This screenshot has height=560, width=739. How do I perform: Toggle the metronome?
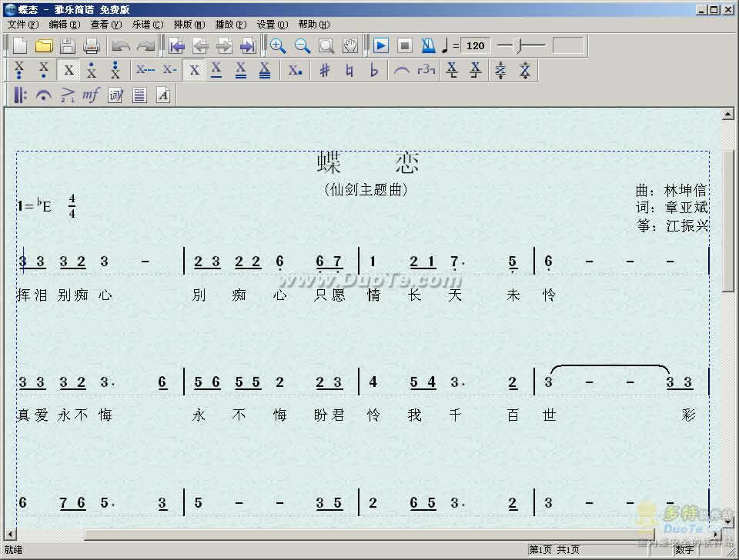tap(428, 45)
